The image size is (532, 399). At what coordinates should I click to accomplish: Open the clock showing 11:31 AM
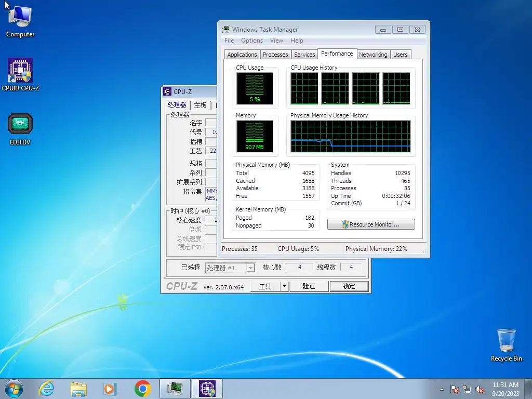pos(506,389)
